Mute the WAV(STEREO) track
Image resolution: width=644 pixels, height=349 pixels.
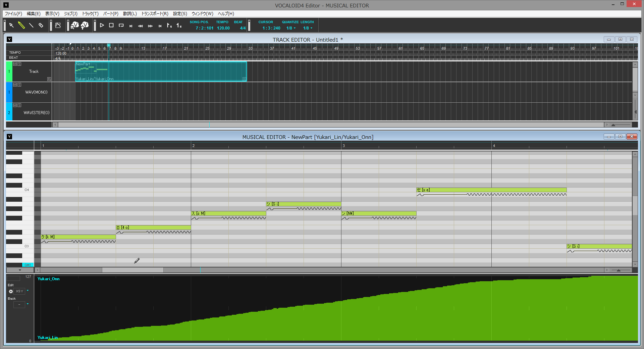[15, 105]
